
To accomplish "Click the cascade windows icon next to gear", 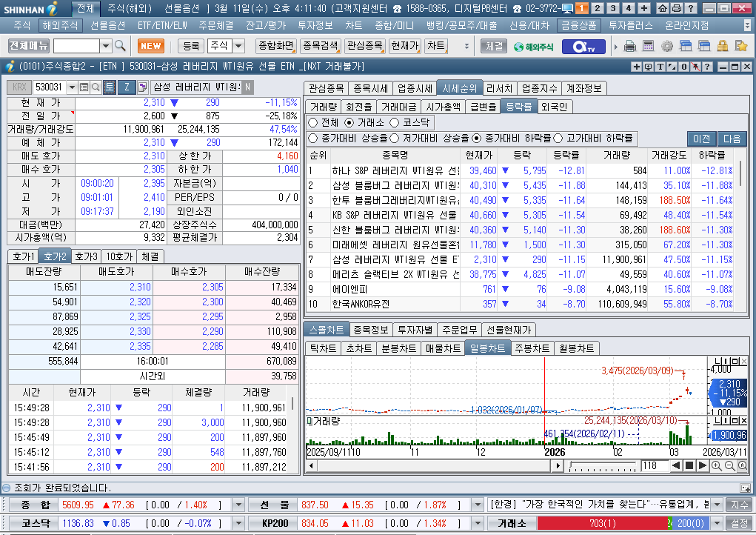I will point(685,46).
